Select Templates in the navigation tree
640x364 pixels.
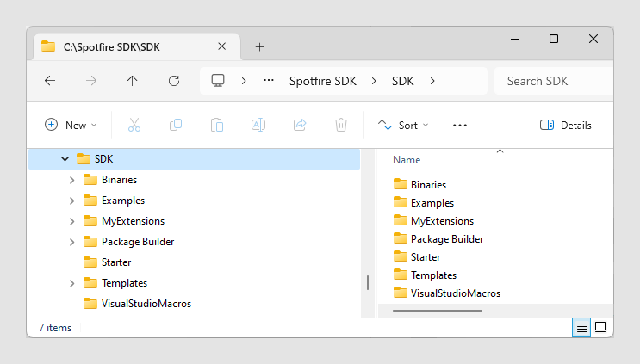coord(125,283)
